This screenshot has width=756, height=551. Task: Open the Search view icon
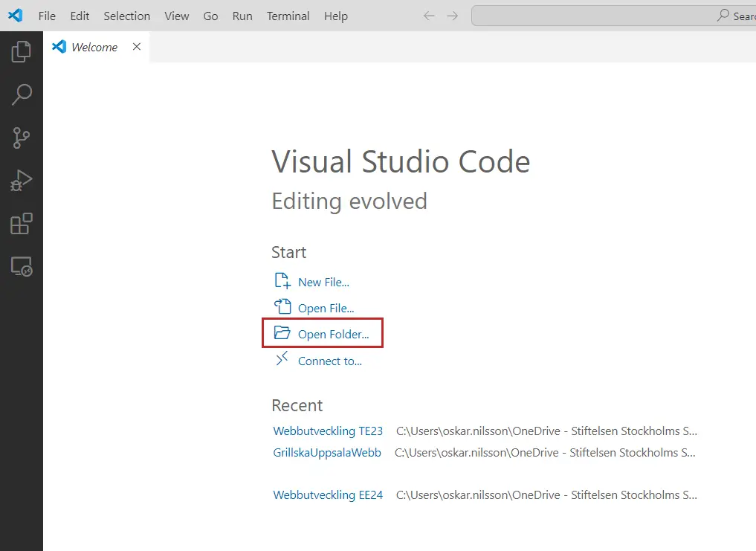(22, 94)
